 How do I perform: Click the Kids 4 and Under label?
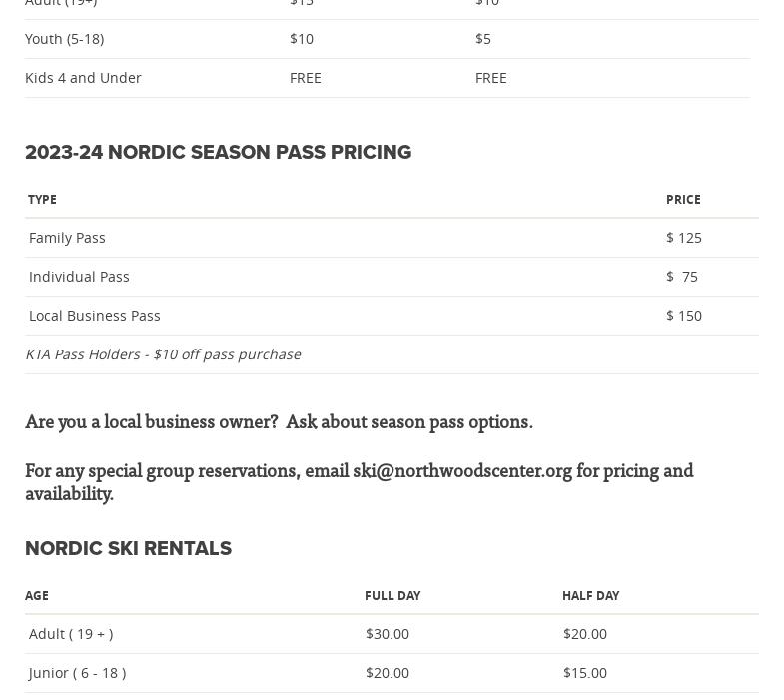(83, 78)
